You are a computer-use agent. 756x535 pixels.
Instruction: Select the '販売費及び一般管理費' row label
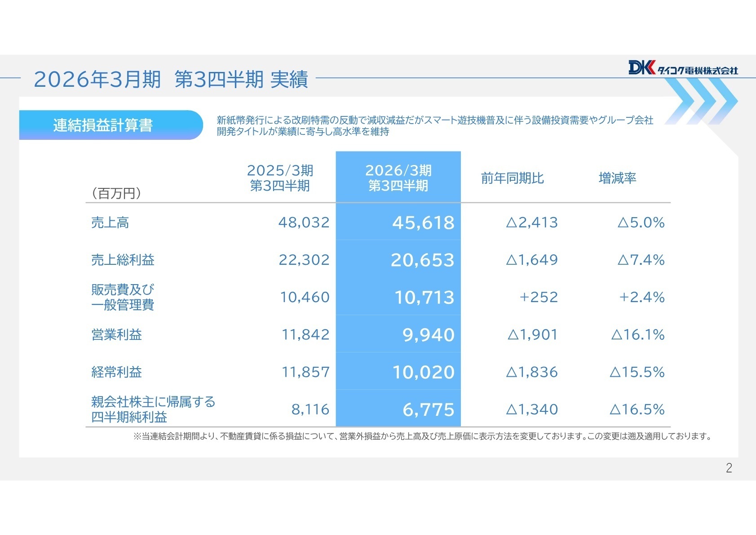[123, 297]
